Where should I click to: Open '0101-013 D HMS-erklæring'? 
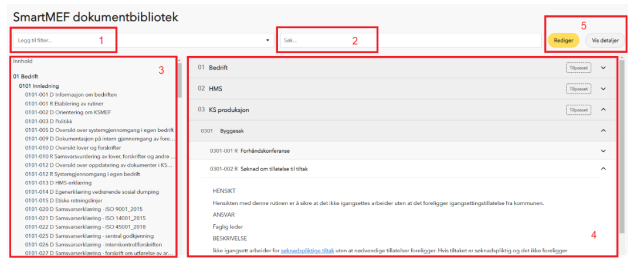[x=58, y=183]
